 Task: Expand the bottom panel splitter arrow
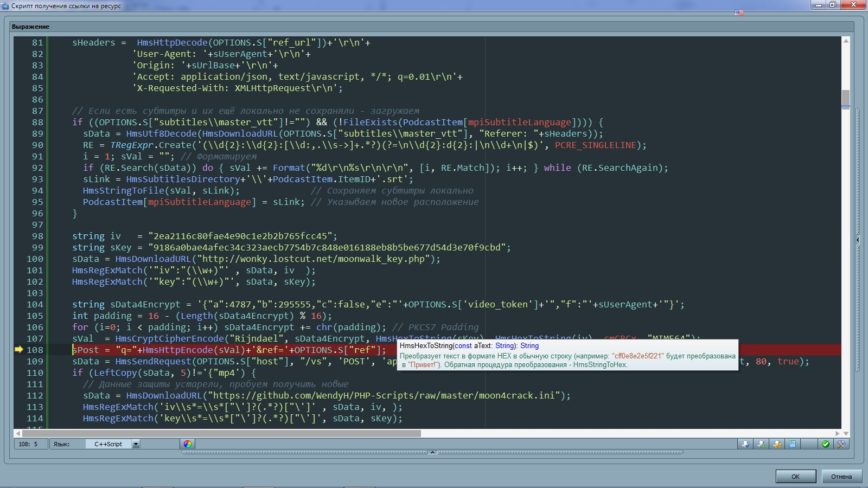(432, 452)
